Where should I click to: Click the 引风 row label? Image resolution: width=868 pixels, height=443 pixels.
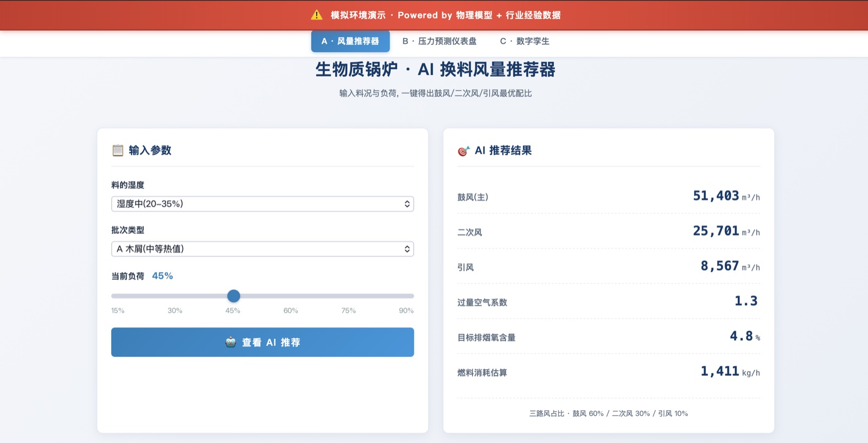pos(465,267)
